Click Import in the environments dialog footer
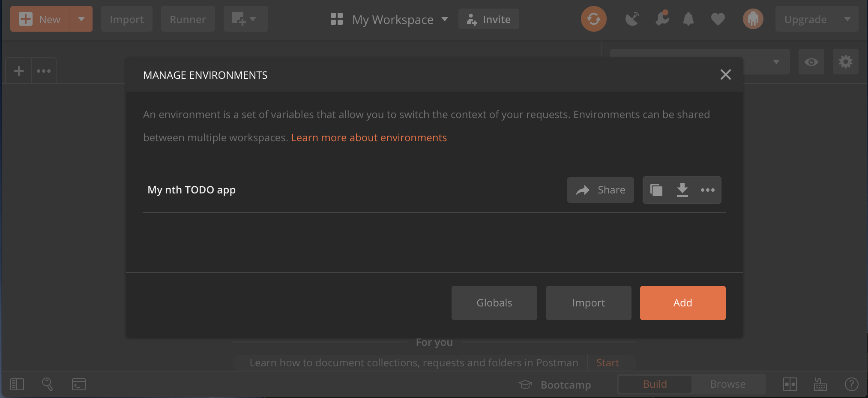This screenshot has height=398, width=868. (x=588, y=303)
